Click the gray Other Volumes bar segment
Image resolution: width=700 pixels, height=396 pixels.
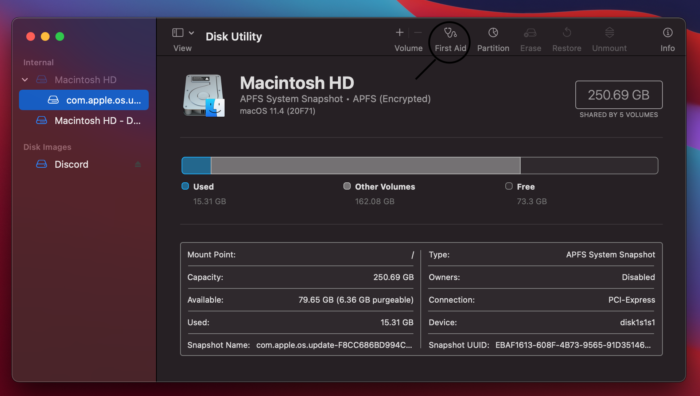366,166
